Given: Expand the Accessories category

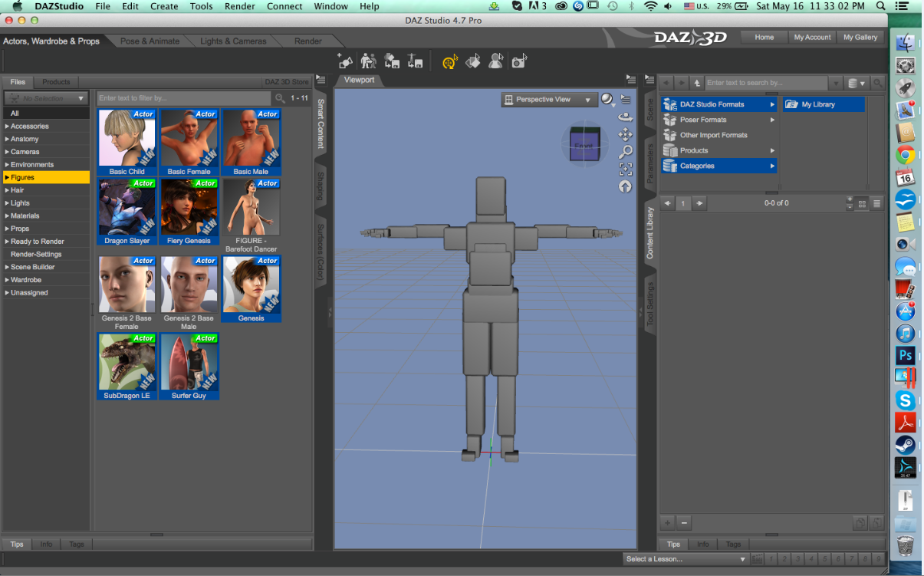Looking at the screenshot, I should (7, 127).
